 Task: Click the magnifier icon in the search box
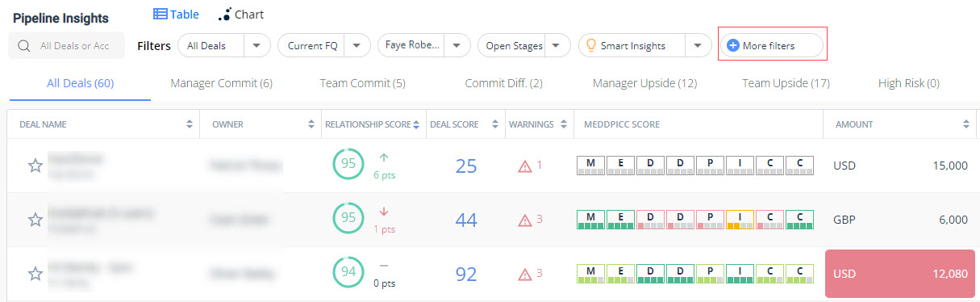pos(23,46)
